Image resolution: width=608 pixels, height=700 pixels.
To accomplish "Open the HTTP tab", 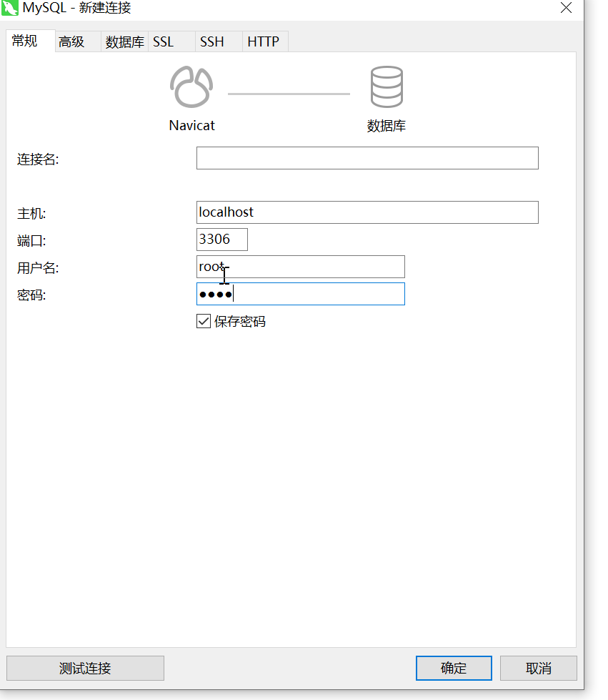I will (265, 41).
